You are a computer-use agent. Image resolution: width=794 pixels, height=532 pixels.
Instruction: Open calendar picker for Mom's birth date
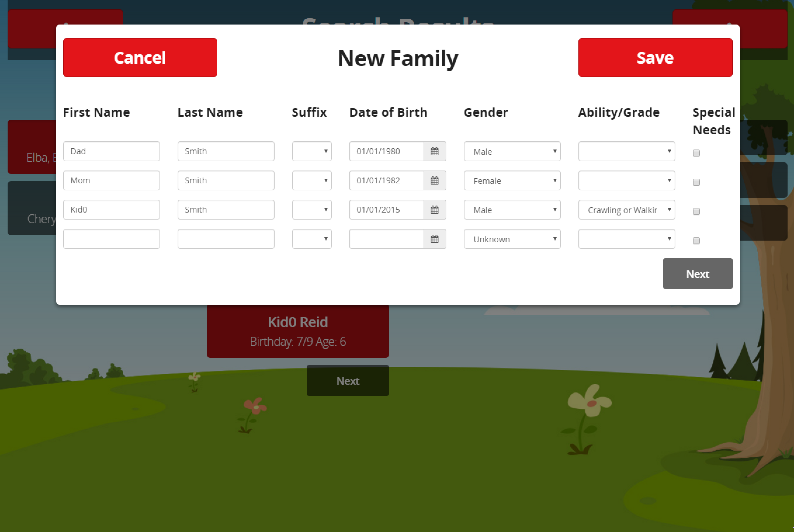[x=434, y=180]
